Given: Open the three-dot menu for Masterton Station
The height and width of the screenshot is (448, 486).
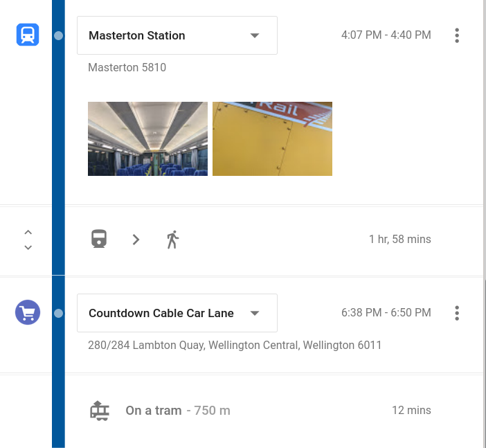Looking at the screenshot, I should 457,35.
